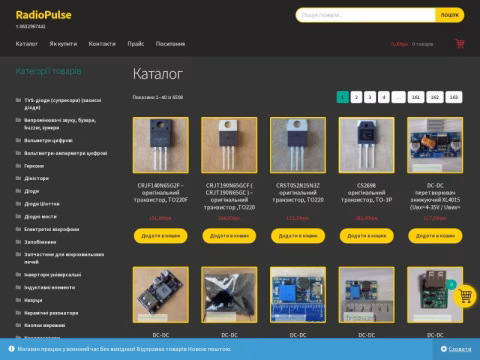Open folder icon for TVS-діоди category
Screen dimensions: 480x360
[x=18, y=100]
